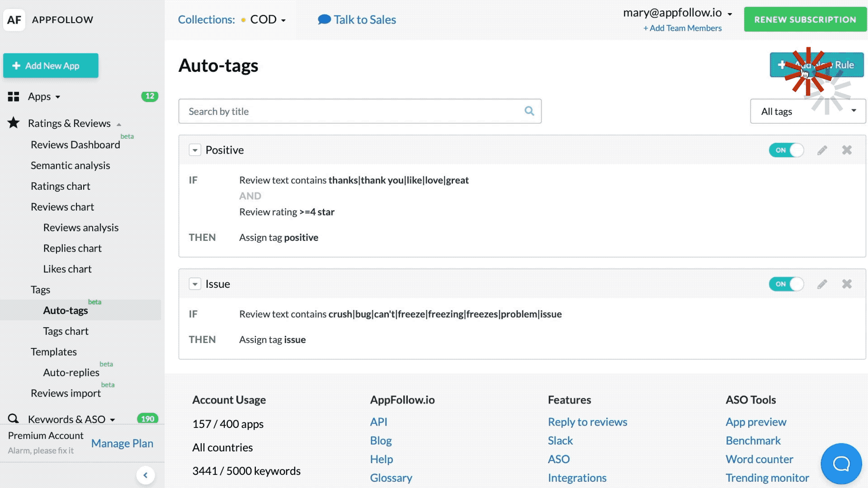Screen dimensions: 868x488
Task: Click the edit pencil for Issue rule
Action: click(822, 284)
